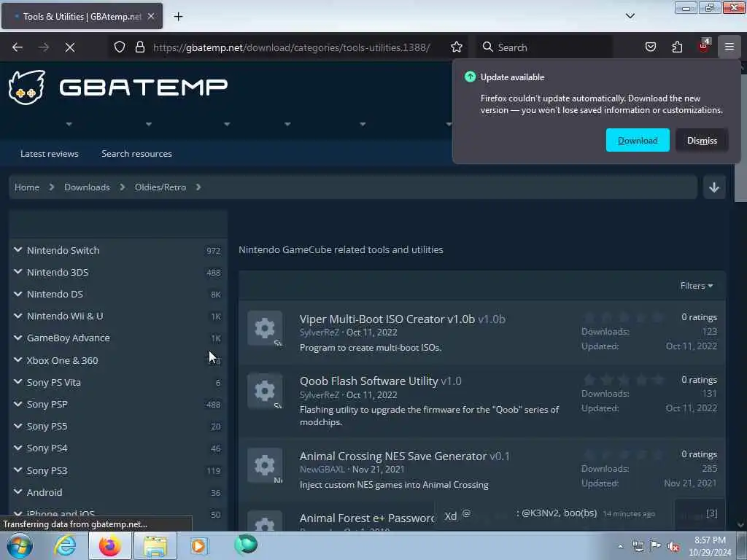Open the Action Center flag tray icon
Viewport: 747px width, 560px height.
[x=656, y=546]
